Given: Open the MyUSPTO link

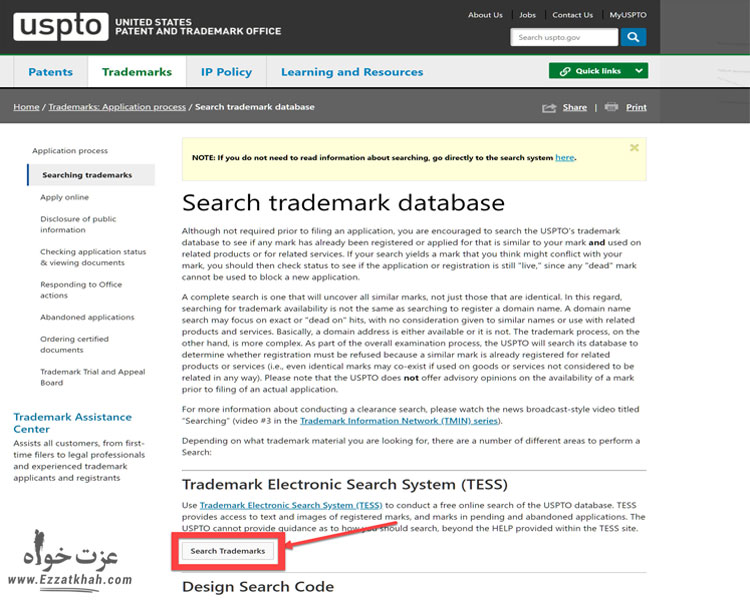Looking at the screenshot, I should tap(628, 15).
